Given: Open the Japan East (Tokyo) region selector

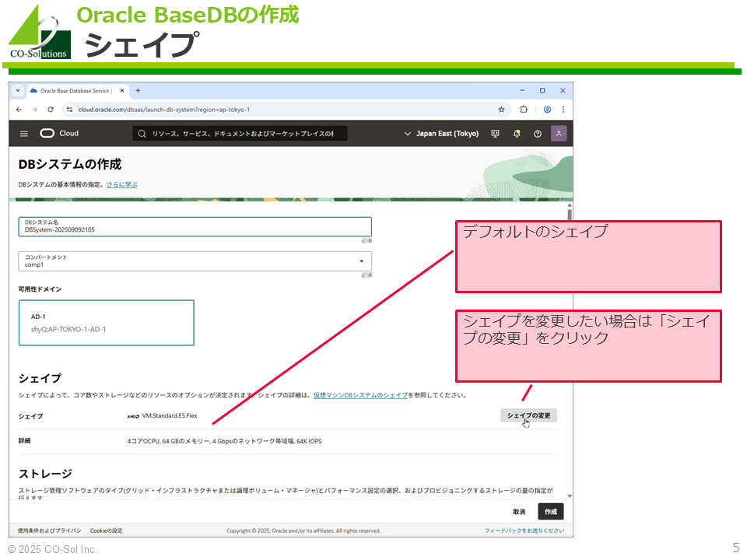Looking at the screenshot, I should tap(441, 134).
